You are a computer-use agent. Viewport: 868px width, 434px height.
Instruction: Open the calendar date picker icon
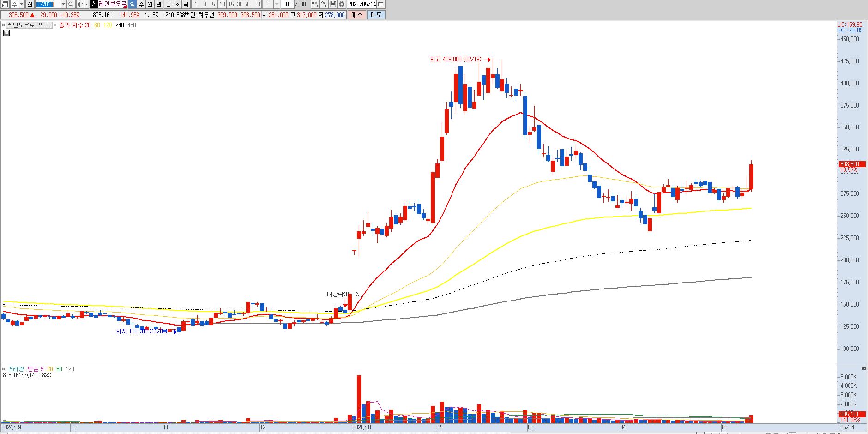coord(380,4)
